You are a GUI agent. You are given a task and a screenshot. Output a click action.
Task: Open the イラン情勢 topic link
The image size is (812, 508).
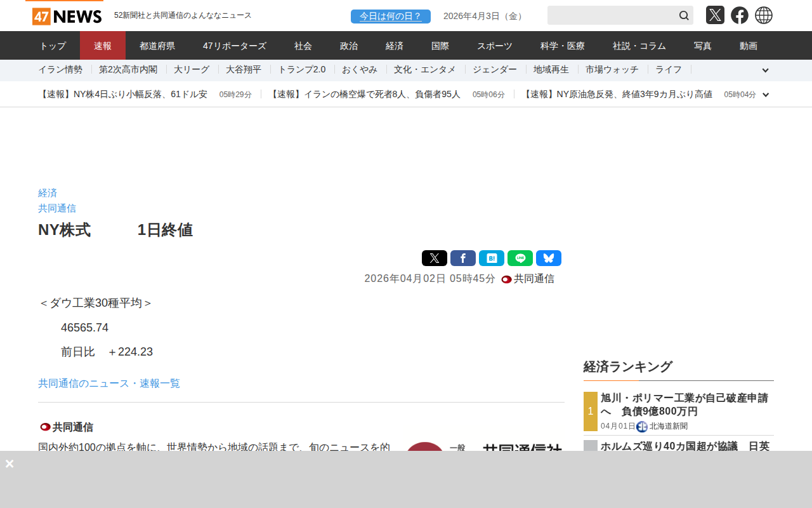pos(60,70)
